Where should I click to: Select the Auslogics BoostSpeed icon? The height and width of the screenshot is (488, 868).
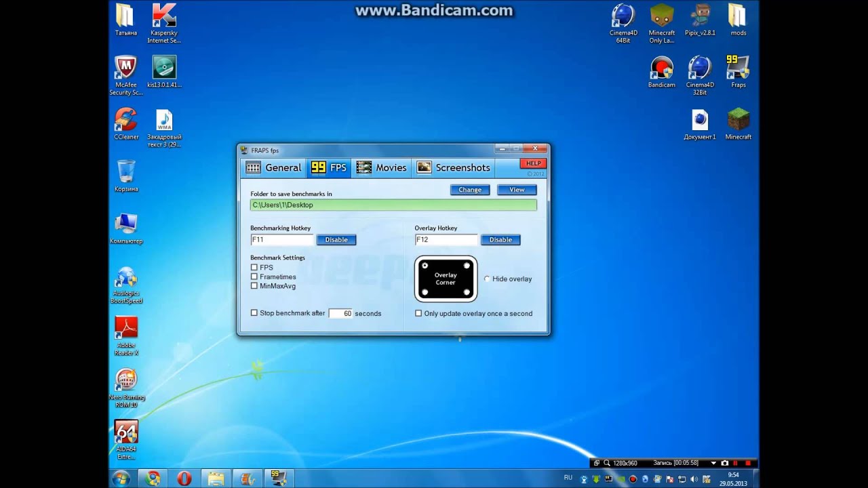[126, 285]
